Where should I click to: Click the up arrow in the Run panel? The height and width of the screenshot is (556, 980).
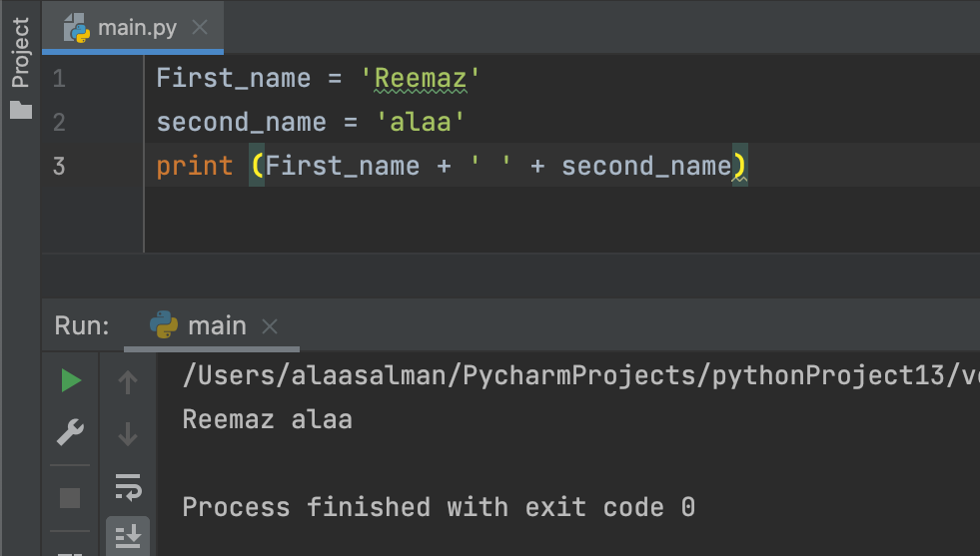click(x=128, y=381)
